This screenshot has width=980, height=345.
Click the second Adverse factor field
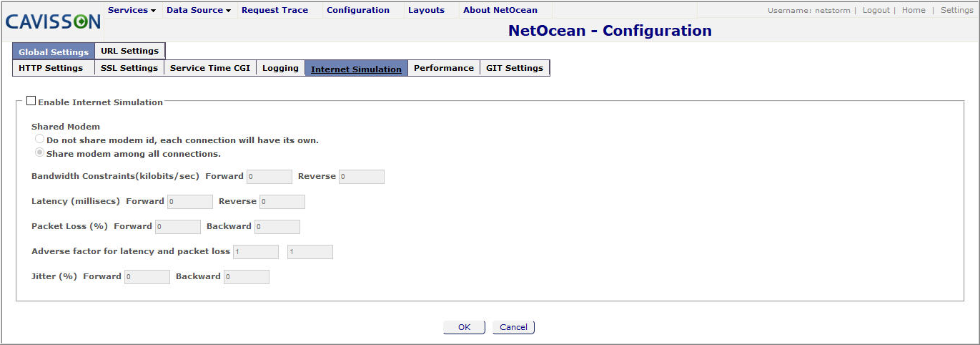[310, 252]
